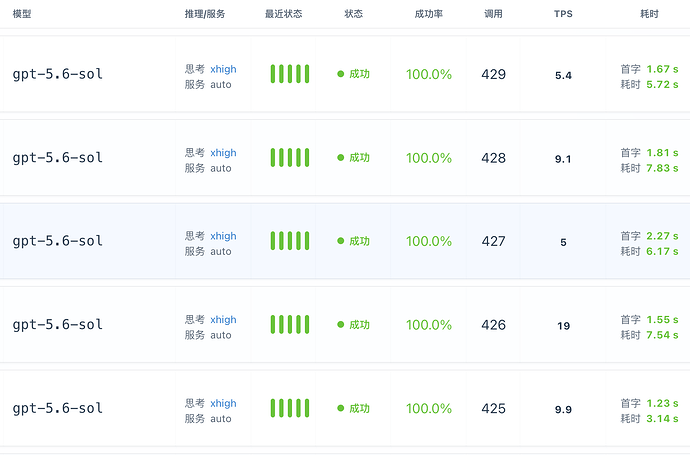The width and height of the screenshot is (690, 455).
Task: Click xhigh link in the 428 row
Action: (223, 153)
